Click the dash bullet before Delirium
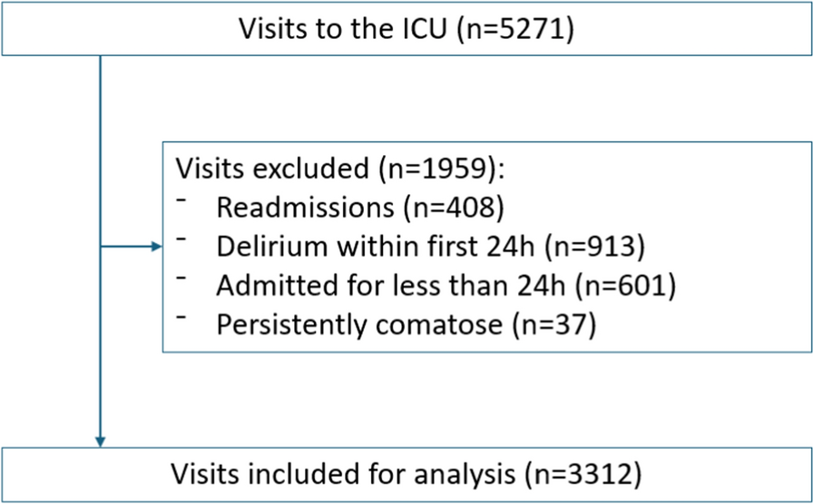The image size is (813, 504). [x=182, y=239]
